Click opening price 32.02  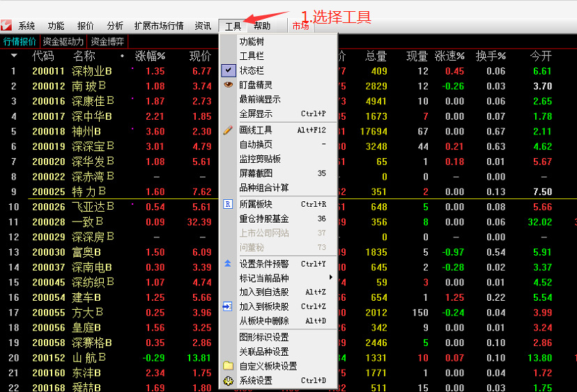pos(540,221)
